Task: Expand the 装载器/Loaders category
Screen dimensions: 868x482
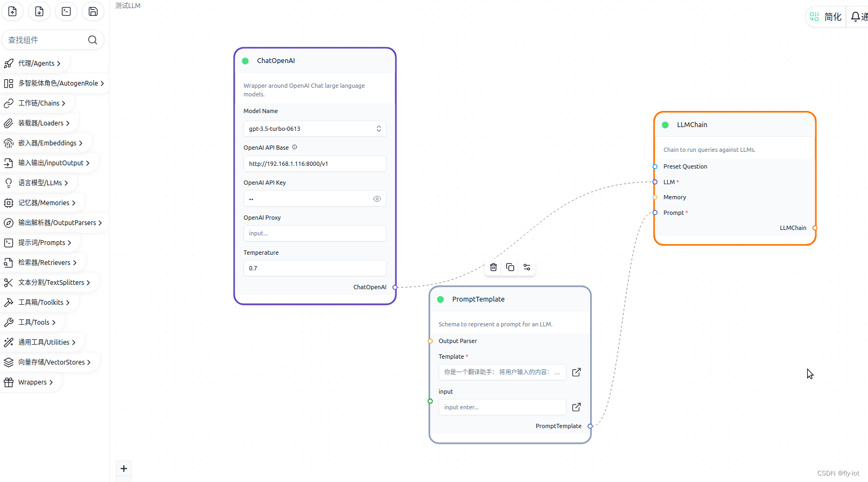Action: pyautogui.click(x=39, y=123)
